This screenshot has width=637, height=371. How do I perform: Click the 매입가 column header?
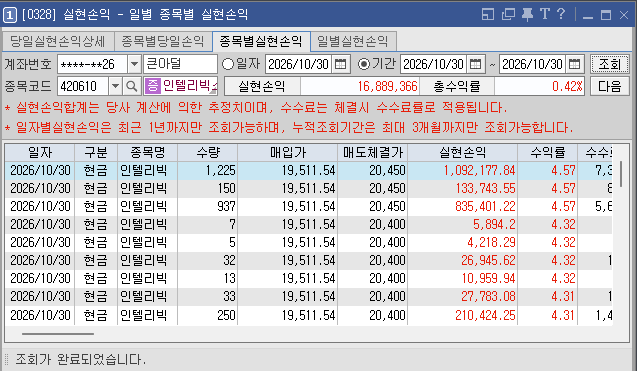pos(288,152)
